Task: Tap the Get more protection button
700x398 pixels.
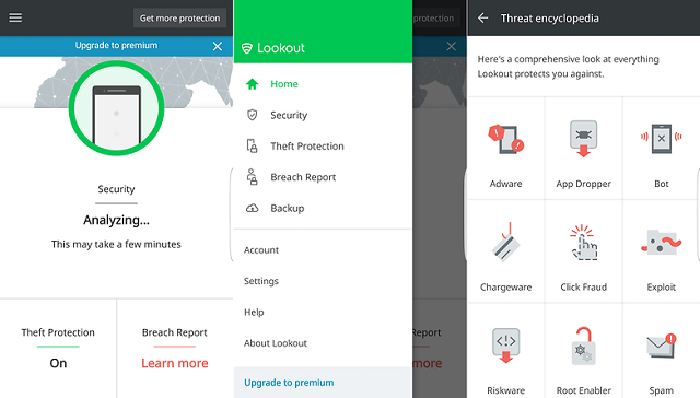Action: 179,18
